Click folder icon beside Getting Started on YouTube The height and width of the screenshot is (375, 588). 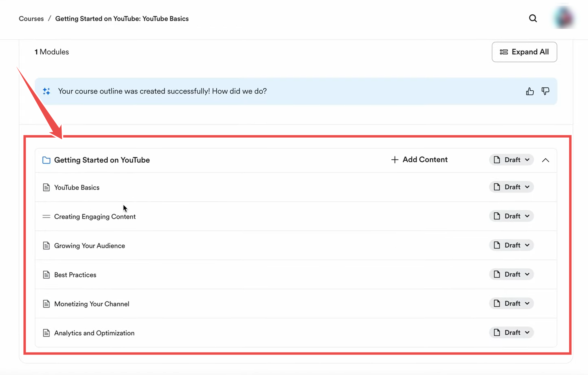coord(47,160)
